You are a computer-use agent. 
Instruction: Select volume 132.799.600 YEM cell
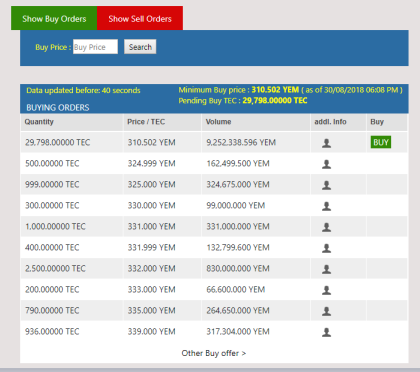pos(256,247)
